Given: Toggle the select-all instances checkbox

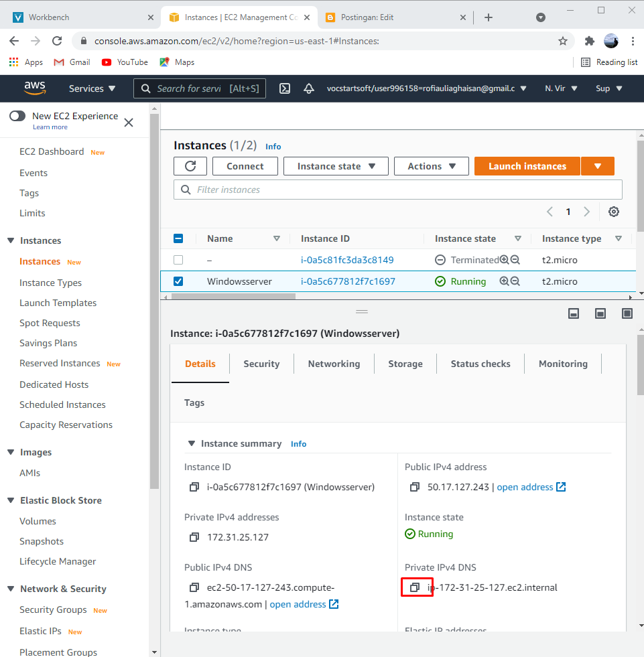Looking at the screenshot, I should (178, 238).
